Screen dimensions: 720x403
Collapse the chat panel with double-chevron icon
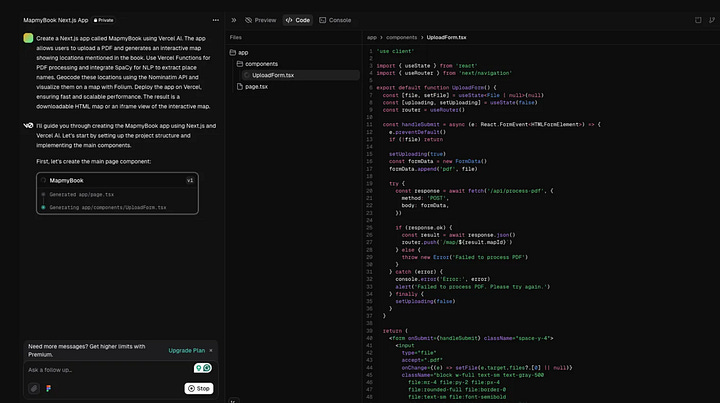[234, 20]
